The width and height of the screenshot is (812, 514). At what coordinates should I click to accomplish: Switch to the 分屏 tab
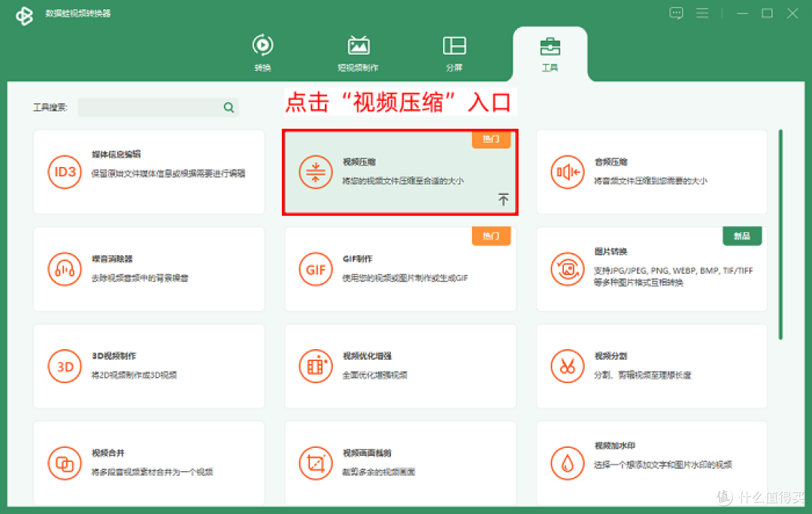(x=454, y=53)
